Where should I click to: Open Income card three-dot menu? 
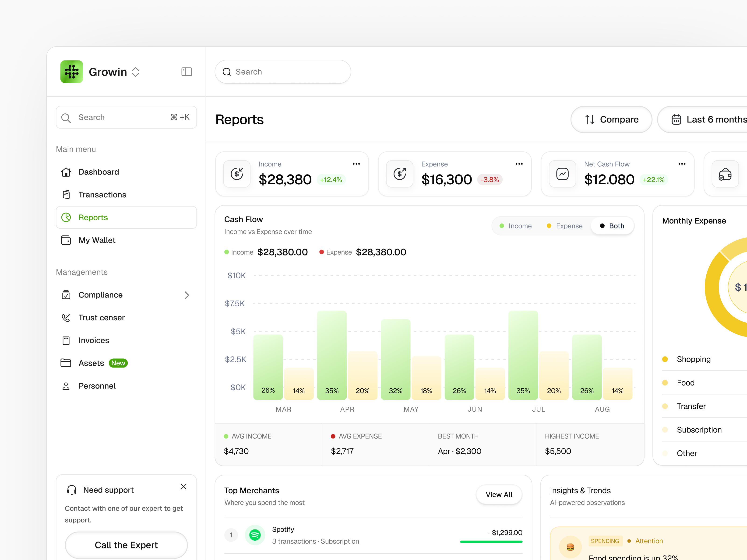pos(356,164)
